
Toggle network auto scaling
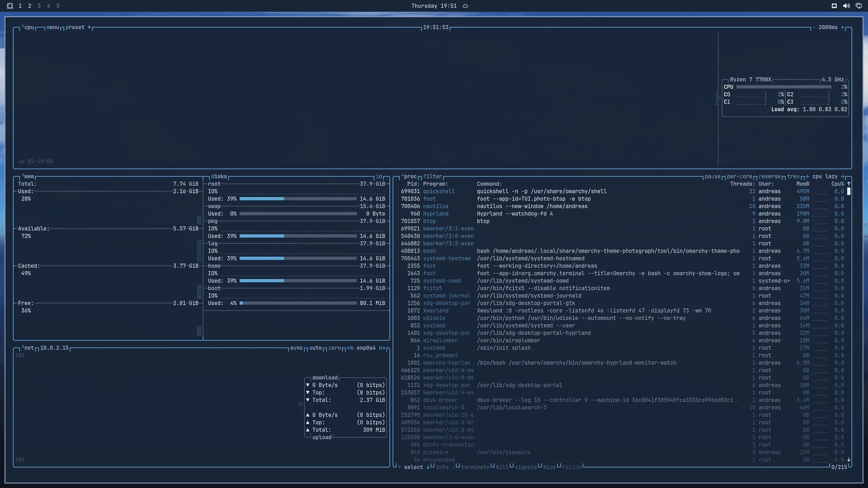pyautogui.click(x=316, y=348)
